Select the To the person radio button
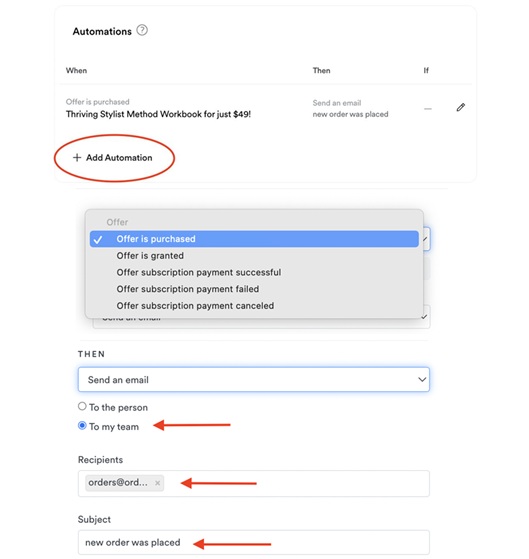This screenshot has height=559, width=529. pos(82,406)
